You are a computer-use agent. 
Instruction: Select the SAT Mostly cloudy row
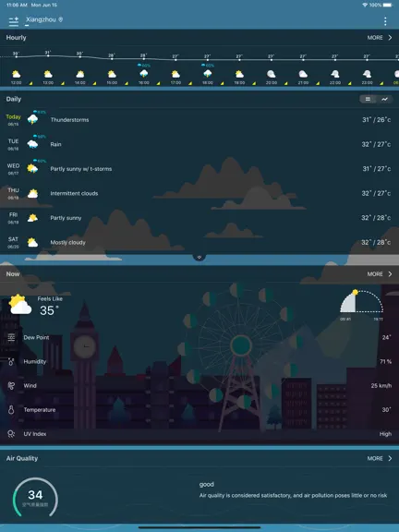tap(199, 243)
